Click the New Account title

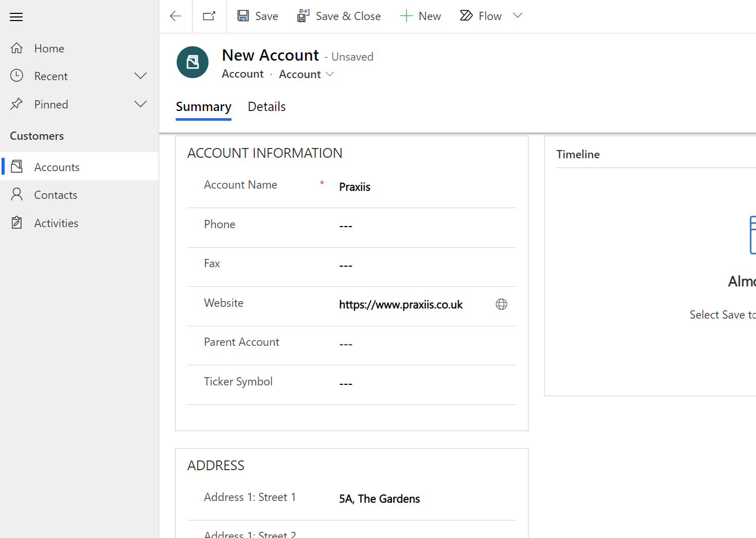pos(270,55)
